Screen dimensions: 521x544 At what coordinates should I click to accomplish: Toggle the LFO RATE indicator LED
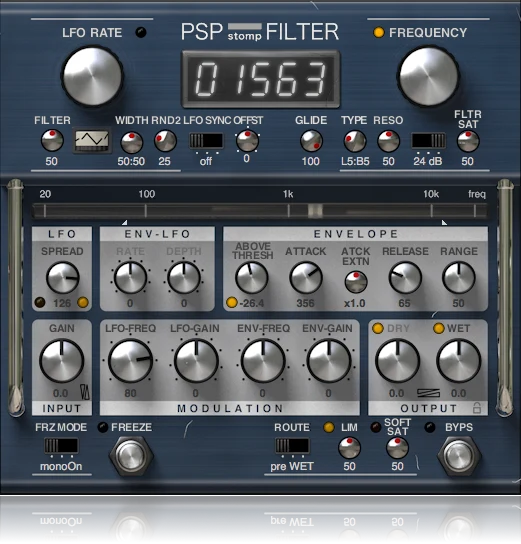[x=141, y=32]
